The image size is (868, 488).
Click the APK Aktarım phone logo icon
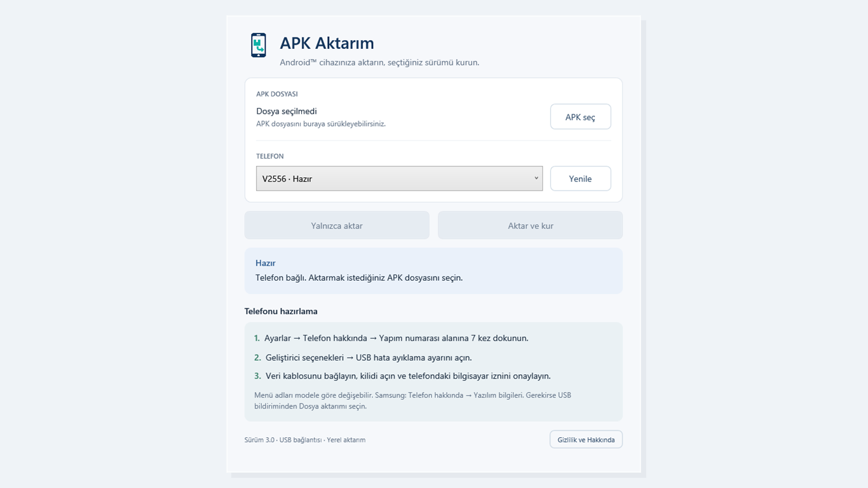pos(259,46)
